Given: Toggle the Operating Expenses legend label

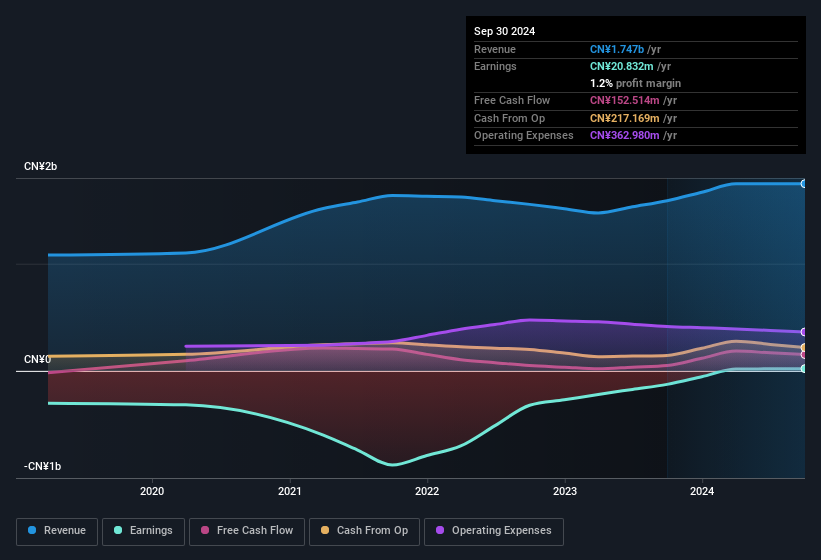Looking at the screenshot, I should [501, 531].
